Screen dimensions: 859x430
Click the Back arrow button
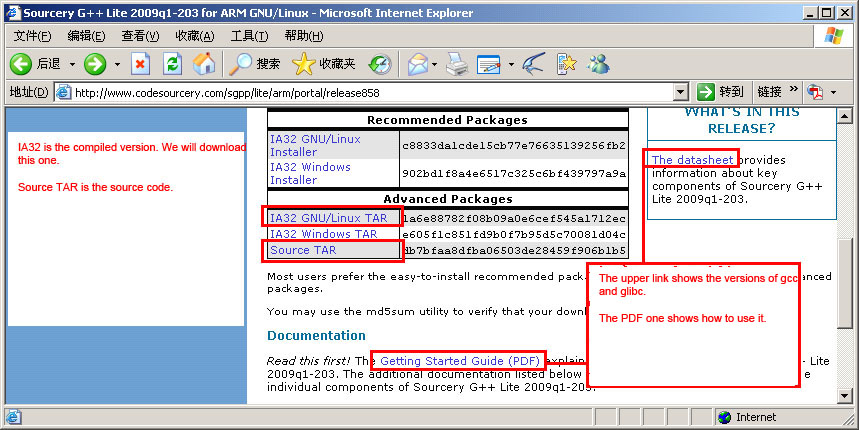coord(21,64)
